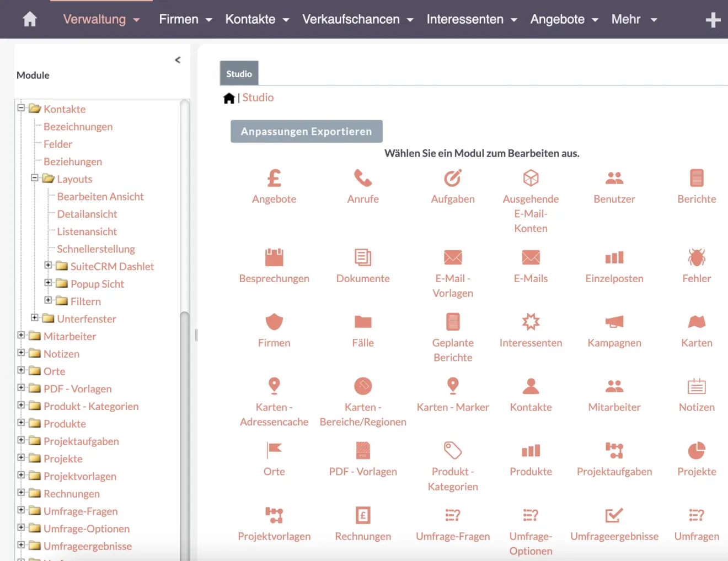Open the home icon in the breadcrumb
The image size is (728, 561).
[x=229, y=98]
